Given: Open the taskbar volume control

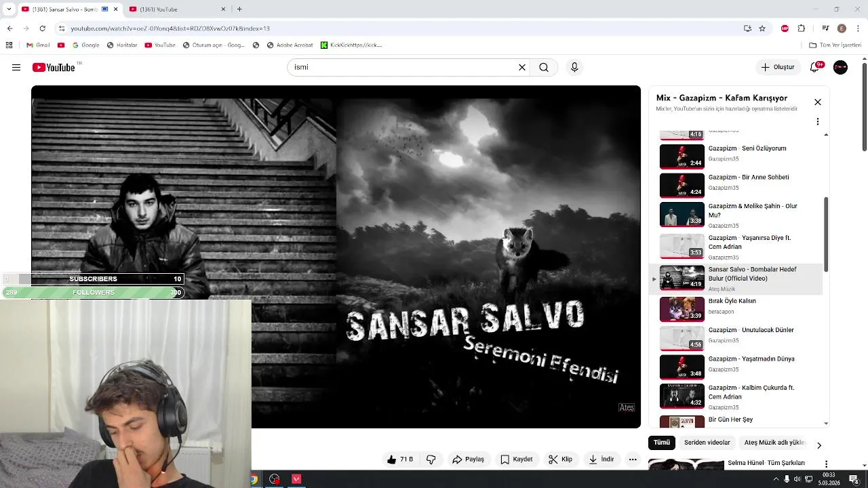Looking at the screenshot, I should click(797, 479).
